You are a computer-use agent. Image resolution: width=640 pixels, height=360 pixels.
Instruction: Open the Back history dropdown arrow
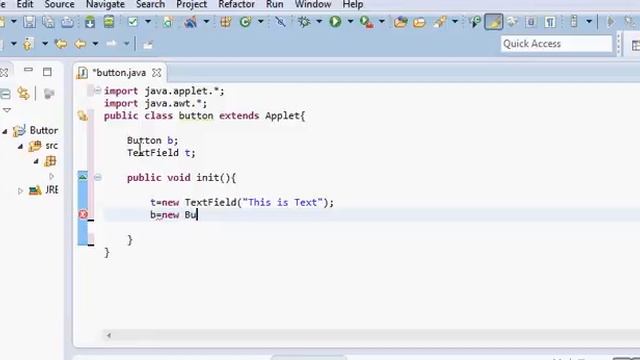(x=95, y=44)
